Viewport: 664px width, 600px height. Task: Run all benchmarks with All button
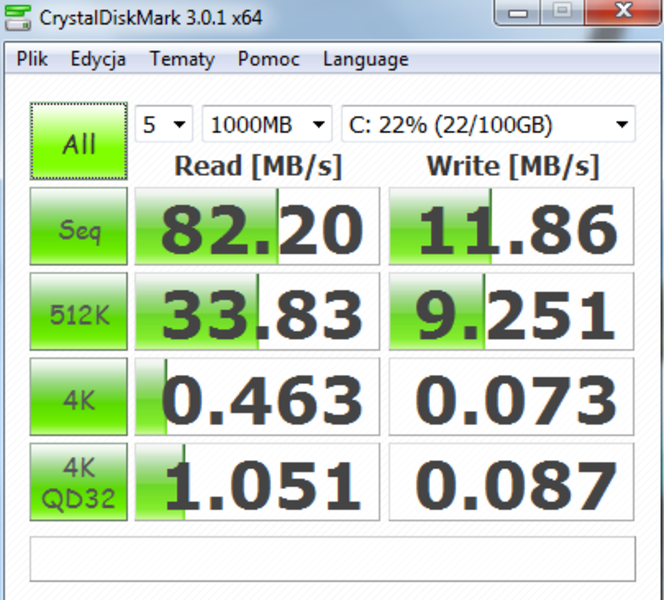point(79,141)
